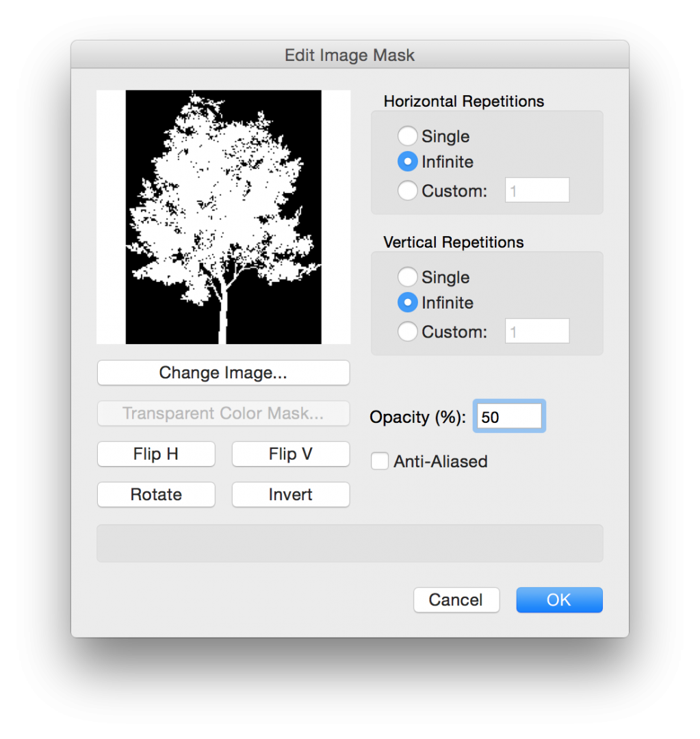Choose Infinite for Horizontal Repetitions
The height and width of the screenshot is (739, 700).
(x=408, y=162)
